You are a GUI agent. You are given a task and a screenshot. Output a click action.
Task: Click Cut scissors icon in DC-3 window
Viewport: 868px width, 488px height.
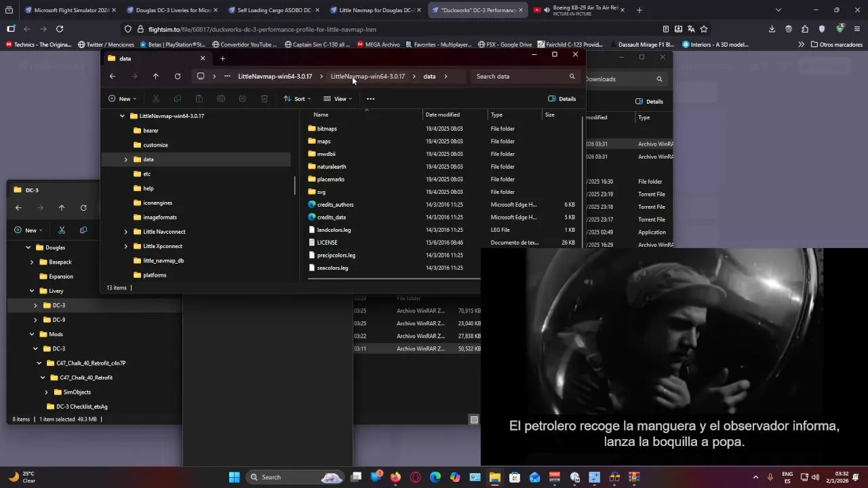click(x=62, y=230)
